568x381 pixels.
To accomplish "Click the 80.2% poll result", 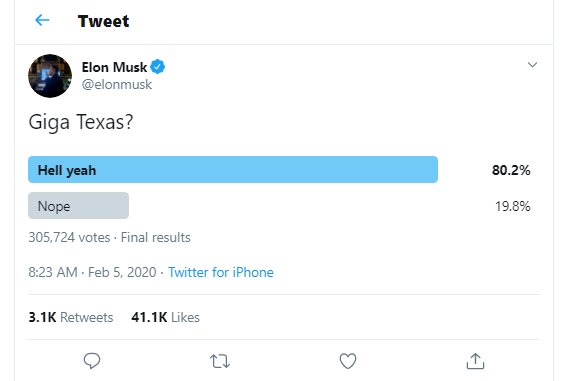I will click(x=511, y=170).
